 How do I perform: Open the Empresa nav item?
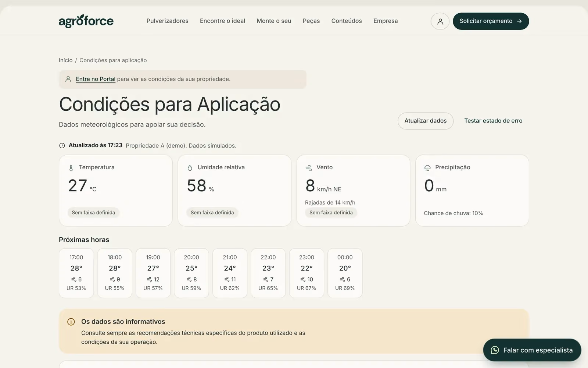(x=386, y=21)
